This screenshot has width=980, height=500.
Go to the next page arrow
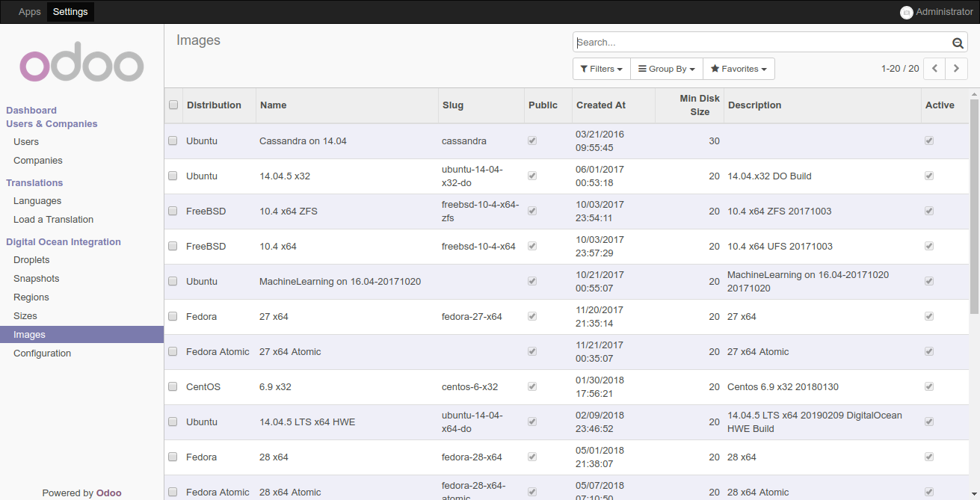957,69
